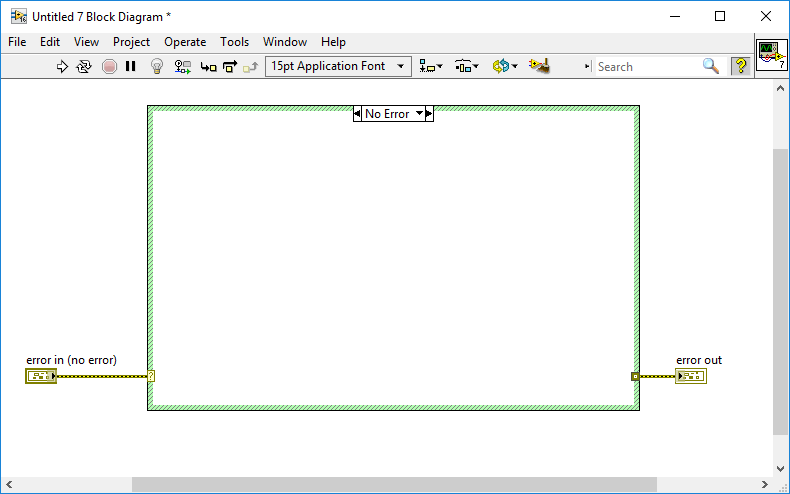The width and height of the screenshot is (790, 494).
Task: Click Run Continuously button
Action: point(84,67)
